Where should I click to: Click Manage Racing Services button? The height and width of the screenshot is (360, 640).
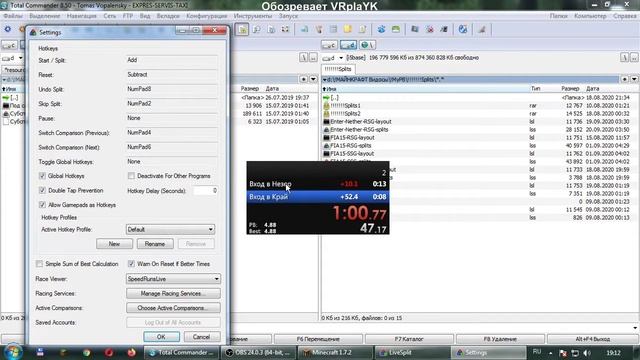coord(173,293)
